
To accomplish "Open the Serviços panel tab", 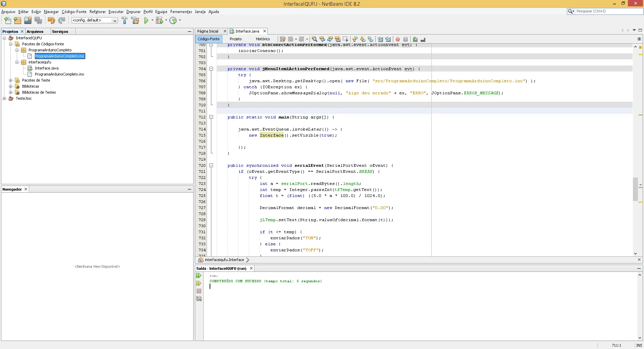I will 60,32.
